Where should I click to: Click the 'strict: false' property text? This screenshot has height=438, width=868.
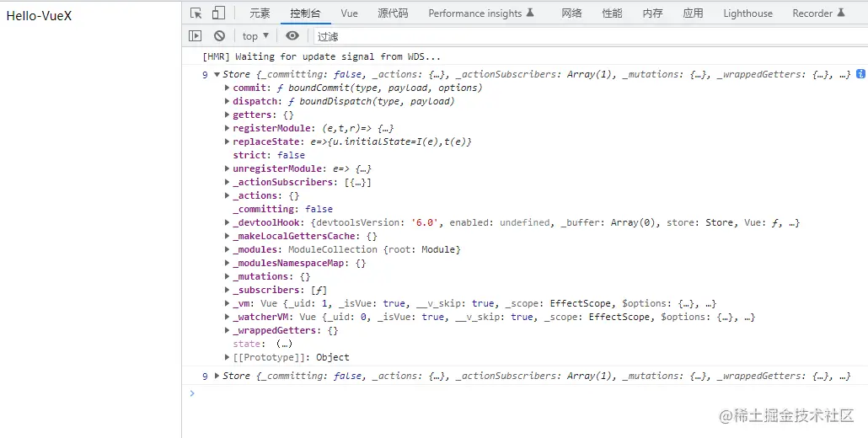(x=269, y=155)
